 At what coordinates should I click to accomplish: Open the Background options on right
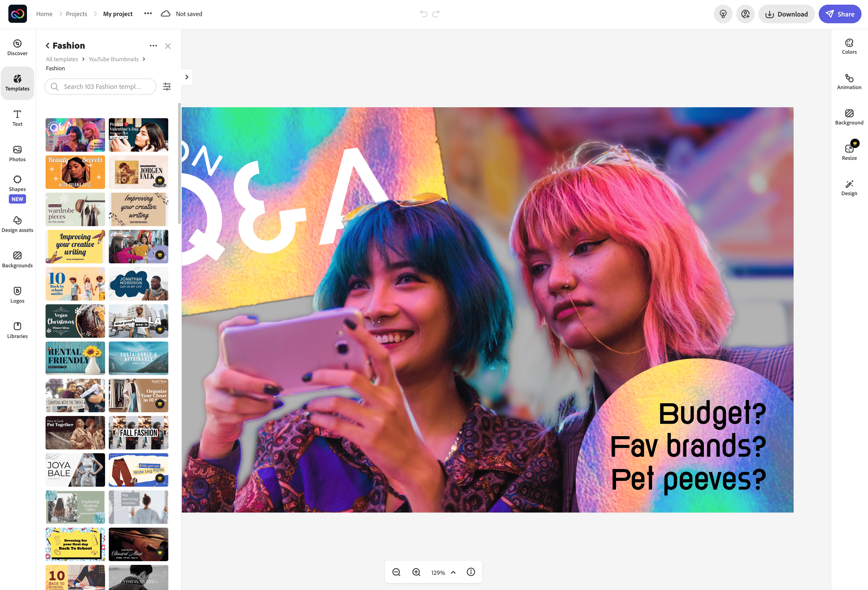[849, 117]
